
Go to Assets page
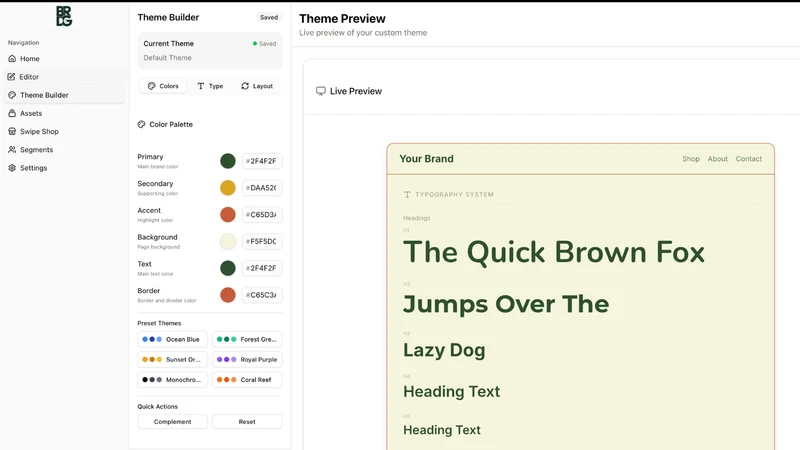[64, 113]
